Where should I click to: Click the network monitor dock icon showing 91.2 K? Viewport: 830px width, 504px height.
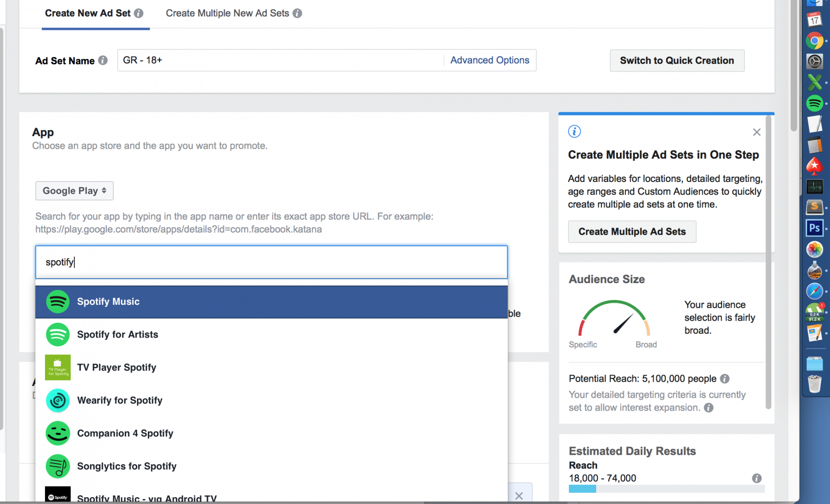815,312
